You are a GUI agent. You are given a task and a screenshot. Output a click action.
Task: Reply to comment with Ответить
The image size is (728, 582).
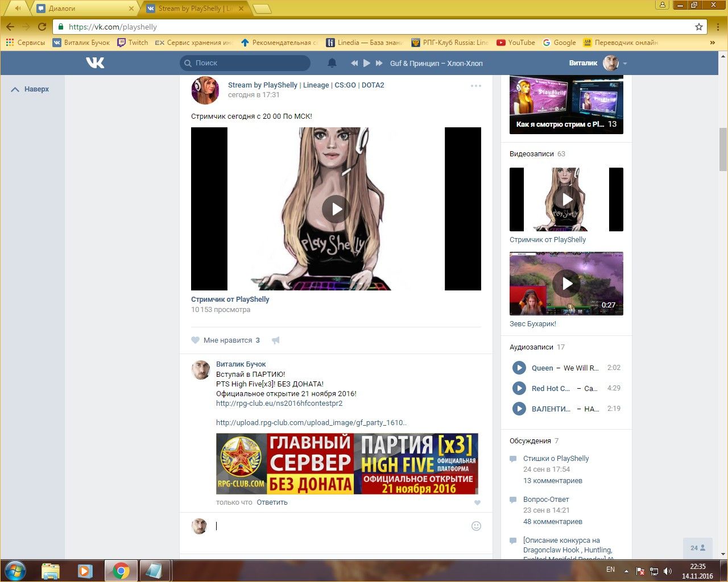coord(272,502)
